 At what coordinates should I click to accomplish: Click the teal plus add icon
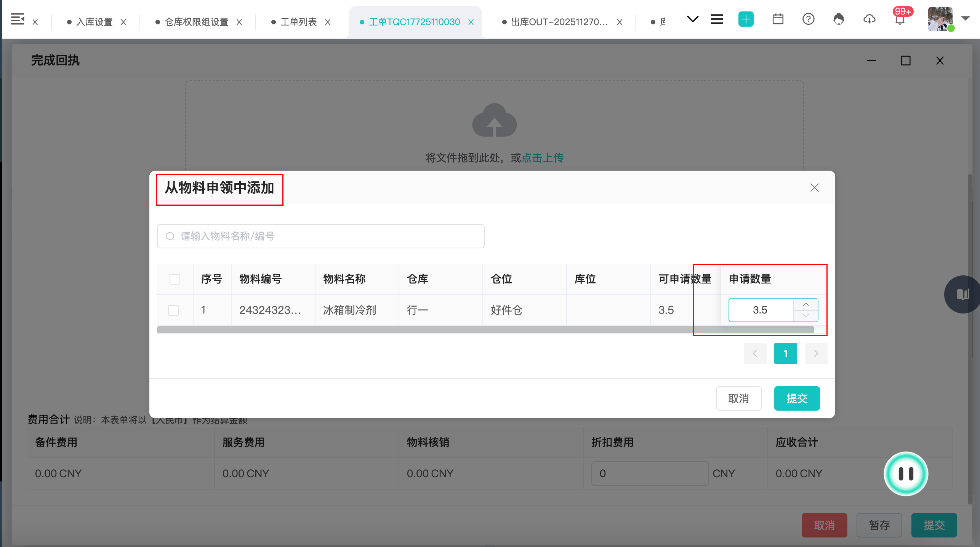[x=746, y=19]
